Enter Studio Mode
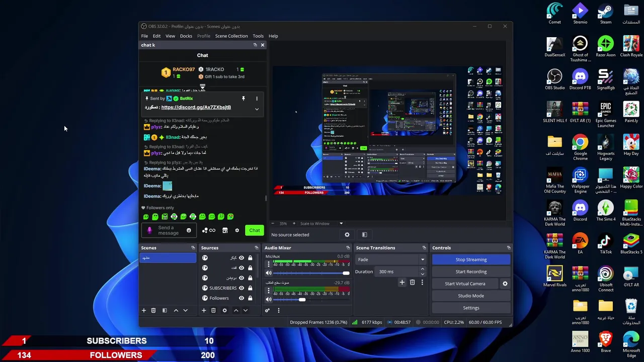Viewport: 644px width, 362px height. click(x=471, y=296)
